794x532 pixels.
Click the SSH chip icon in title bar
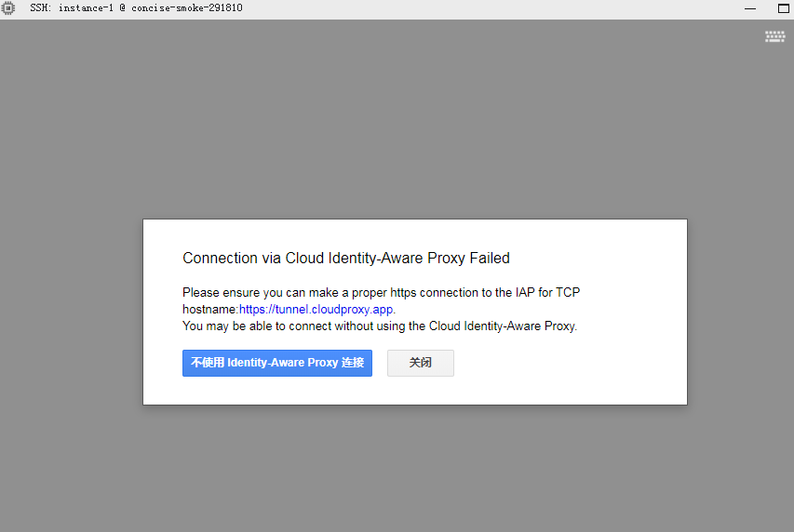coord(8,7)
